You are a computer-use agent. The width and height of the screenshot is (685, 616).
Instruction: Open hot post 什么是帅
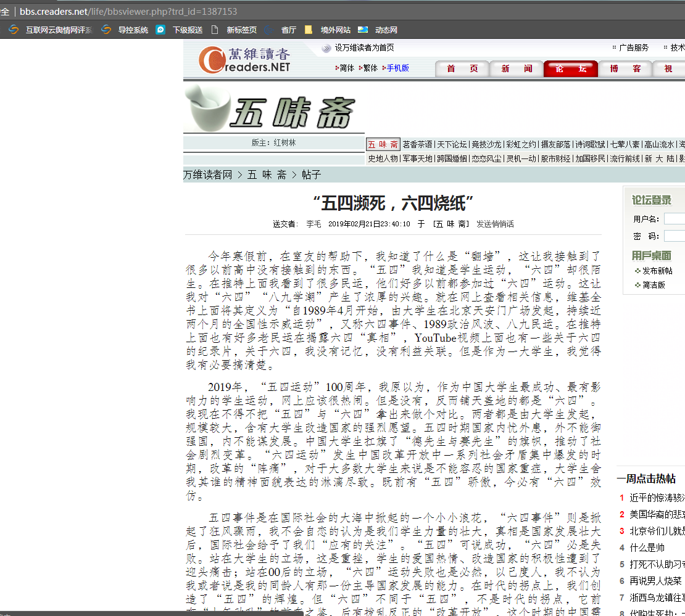click(x=647, y=548)
